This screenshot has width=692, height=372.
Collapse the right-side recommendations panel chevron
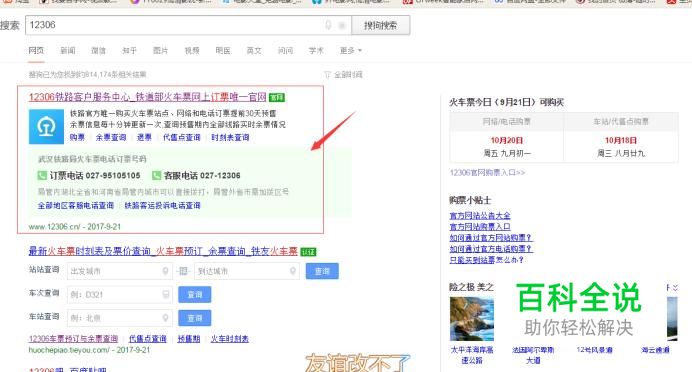[x=675, y=288]
